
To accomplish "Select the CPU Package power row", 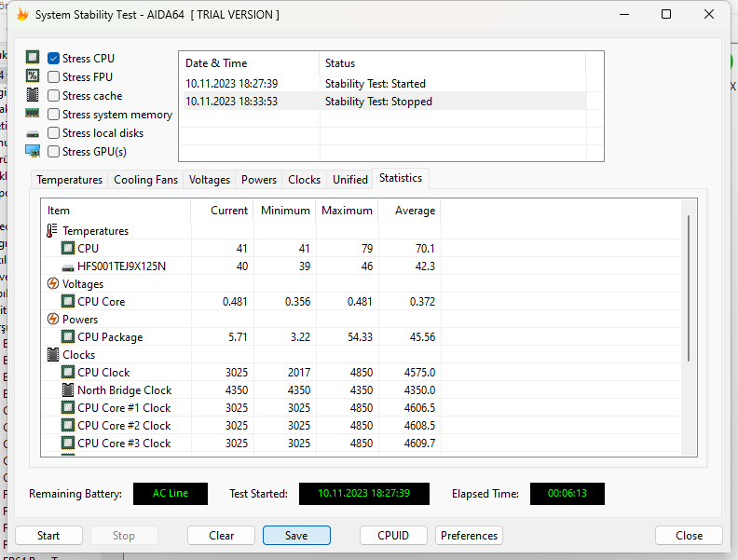I will pos(361,337).
